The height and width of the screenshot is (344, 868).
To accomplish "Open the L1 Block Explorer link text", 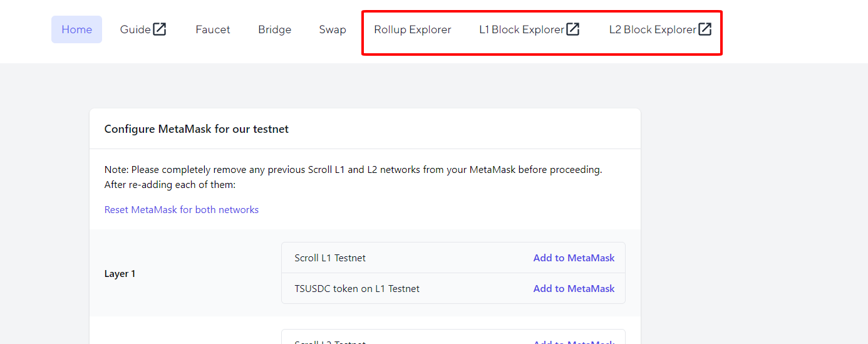I will [522, 29].
